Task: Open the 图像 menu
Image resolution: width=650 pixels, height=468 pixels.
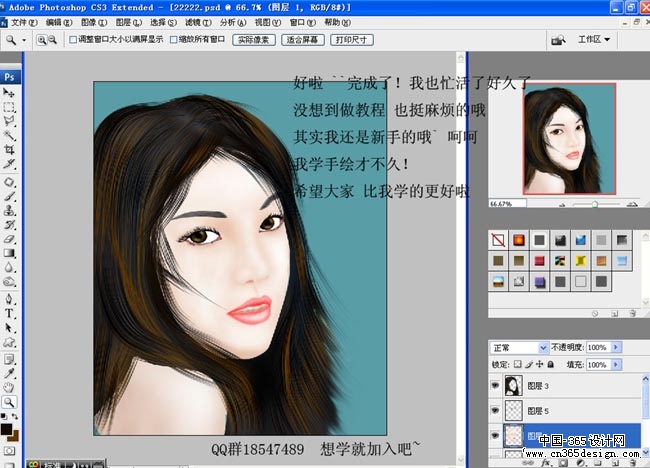Action: click(94, 22)
